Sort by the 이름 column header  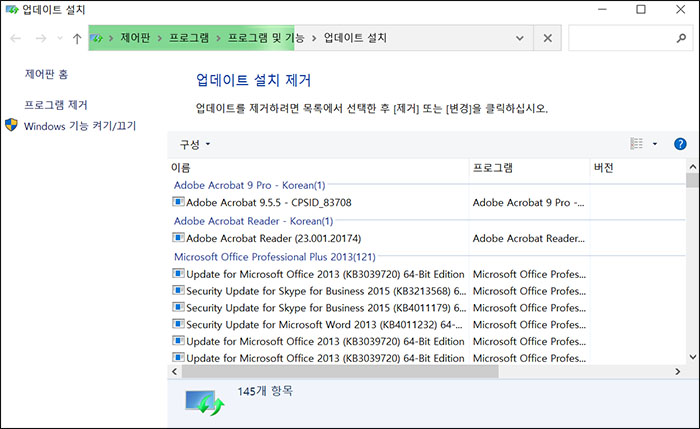181,167
